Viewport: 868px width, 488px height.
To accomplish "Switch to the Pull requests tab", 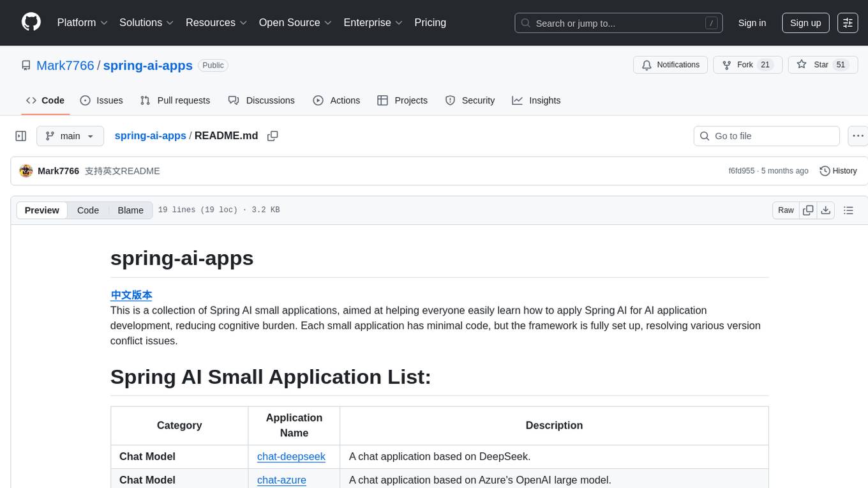I will (x=175, y=100).
